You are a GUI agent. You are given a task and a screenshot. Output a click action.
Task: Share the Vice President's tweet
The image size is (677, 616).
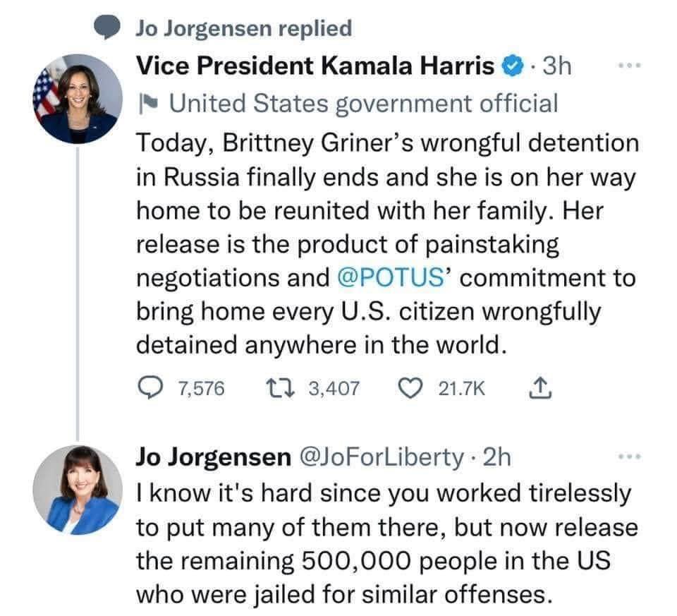point(540,387)
